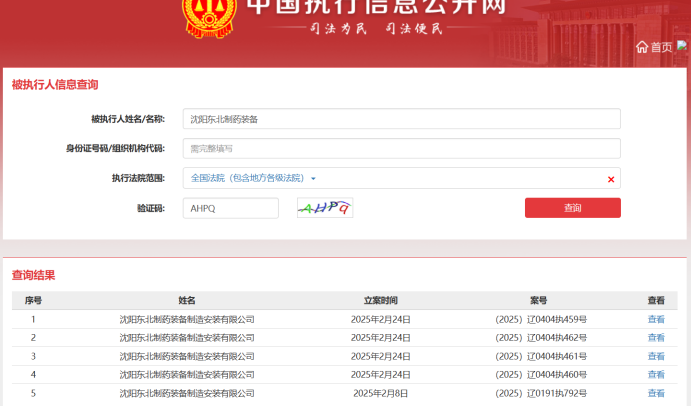692x407 pixels.
Task: Click the 被执行人信息查询 section heading
Action: pyautogui.click(x=55, y=84)
